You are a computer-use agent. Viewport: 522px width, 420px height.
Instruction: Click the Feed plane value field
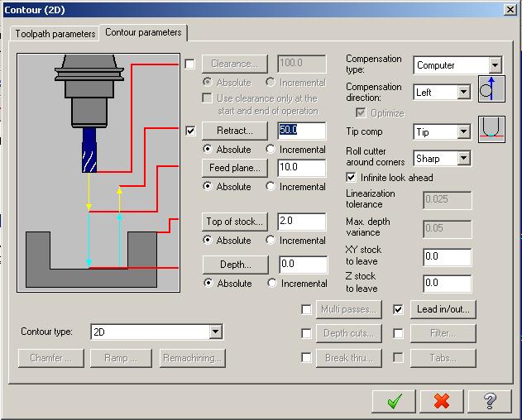(302, 168)
